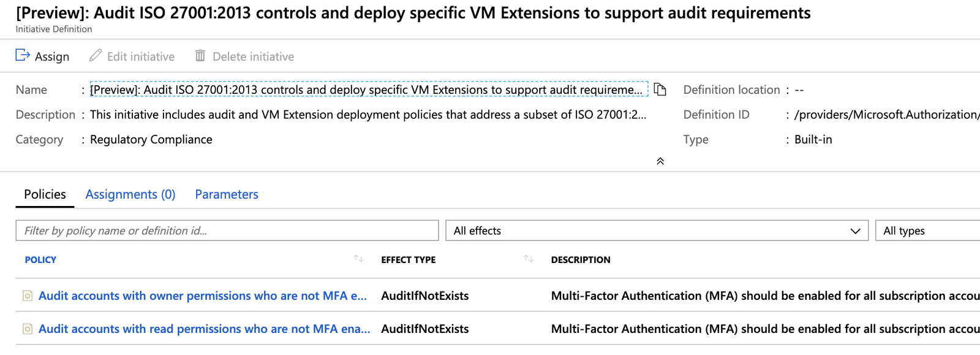
Task: Open the All effects dropdown
Action: pos(657,231)
